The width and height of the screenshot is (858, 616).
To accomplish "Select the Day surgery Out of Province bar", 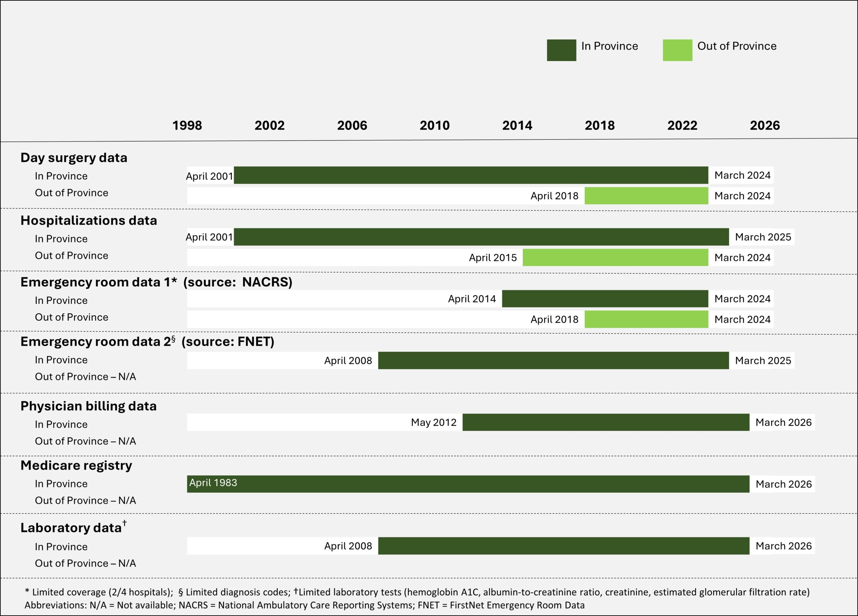I will tap(646, 196).
